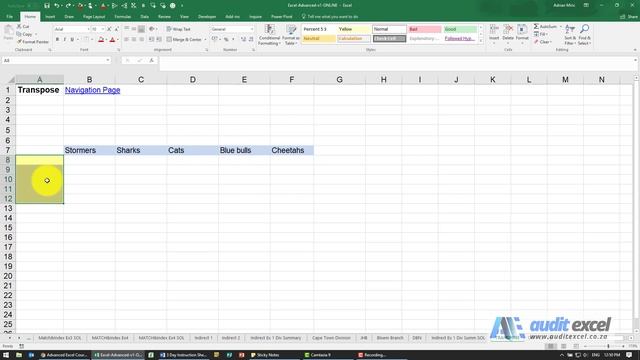640x360 pixels.
Task: Switch to the Data tab
Action: tap(144, 17)
